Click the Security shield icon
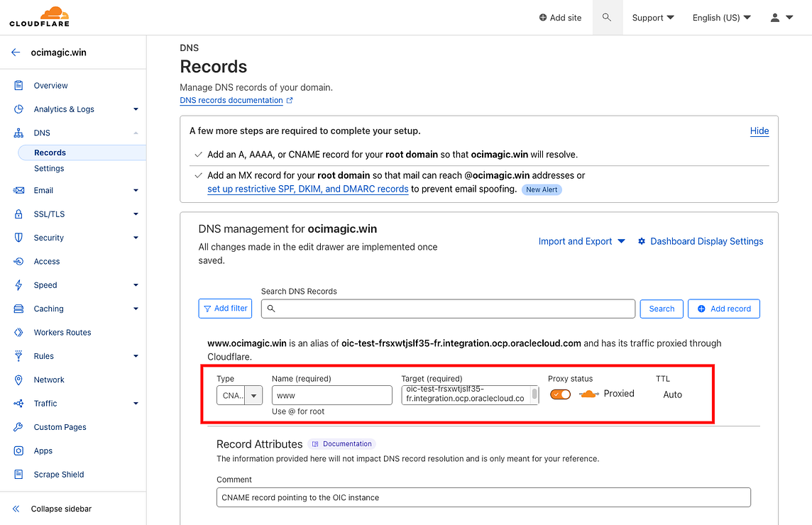812x525 pixels. (x=18, y=238)
